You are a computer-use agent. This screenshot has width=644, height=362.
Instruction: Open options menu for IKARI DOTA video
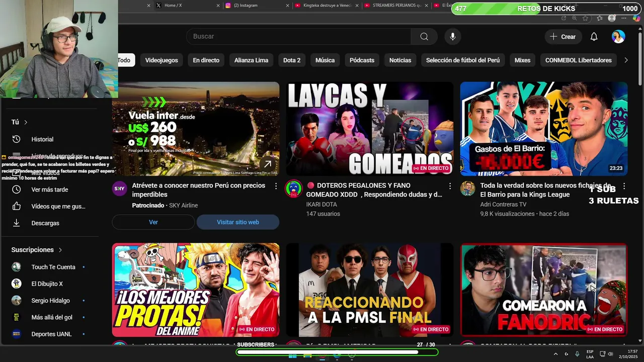450,186
